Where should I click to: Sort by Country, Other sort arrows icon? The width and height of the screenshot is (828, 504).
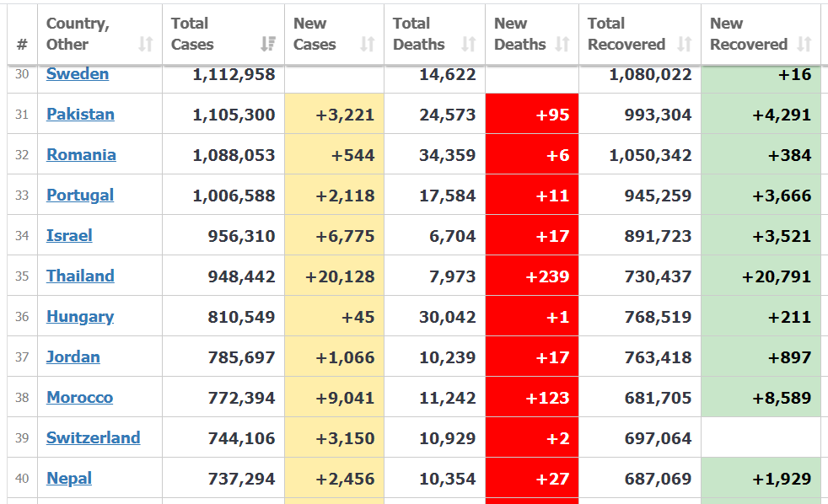pyautogui.click(x=146, y=45)
